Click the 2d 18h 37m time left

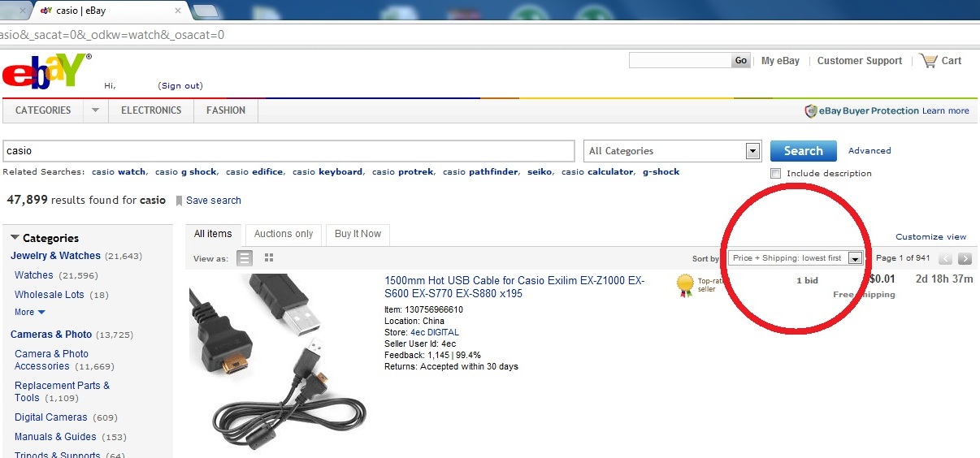tap(944, 279)
